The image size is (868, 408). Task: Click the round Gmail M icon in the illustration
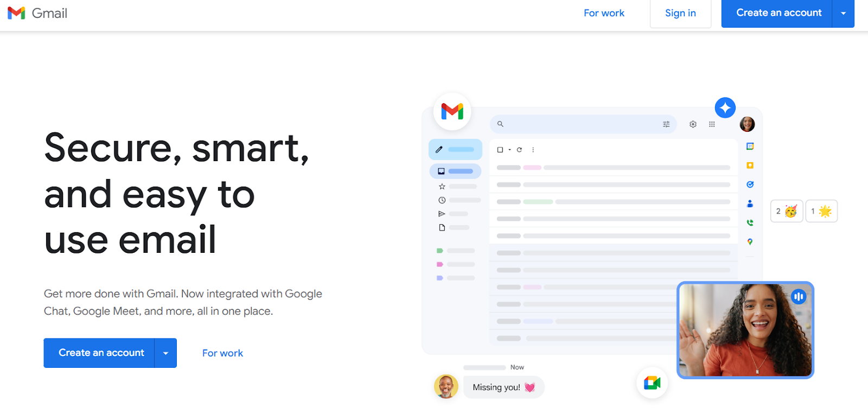point(452,111)
